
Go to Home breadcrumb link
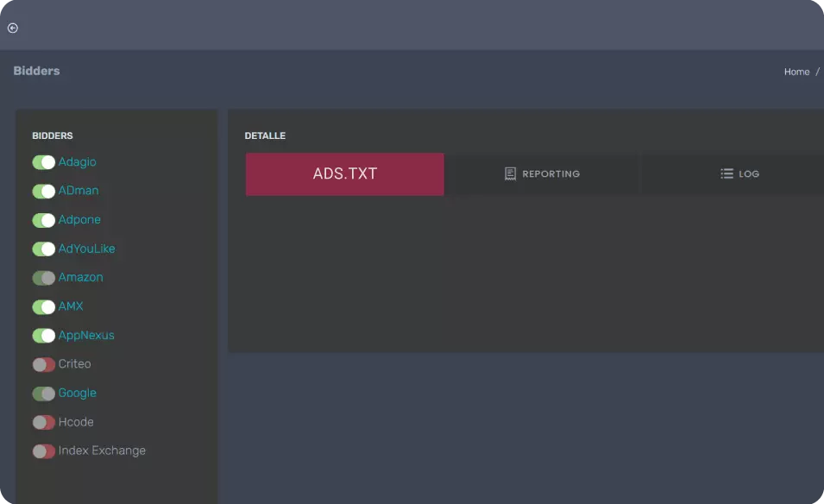pyautogui.click(x=796, y=72)
